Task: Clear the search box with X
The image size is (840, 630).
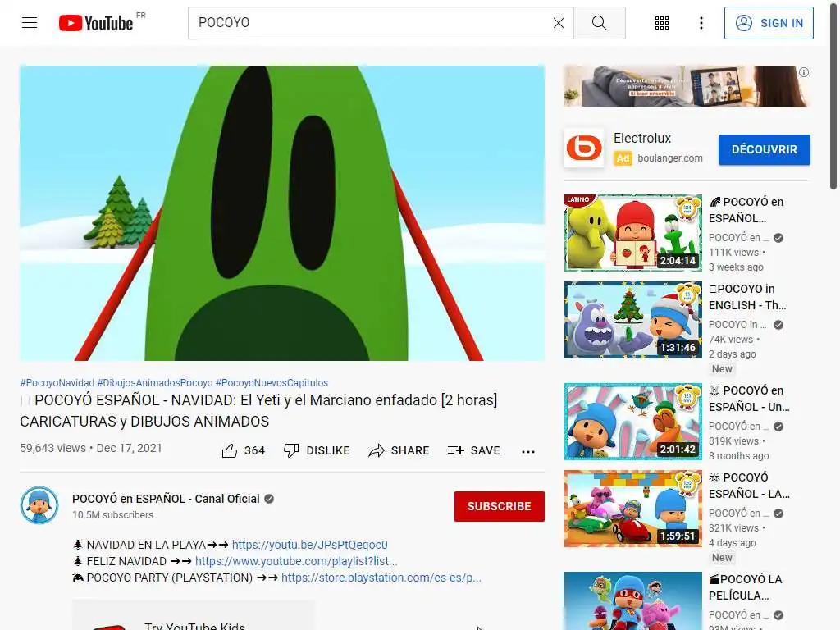Action: (x=558, y=23)
